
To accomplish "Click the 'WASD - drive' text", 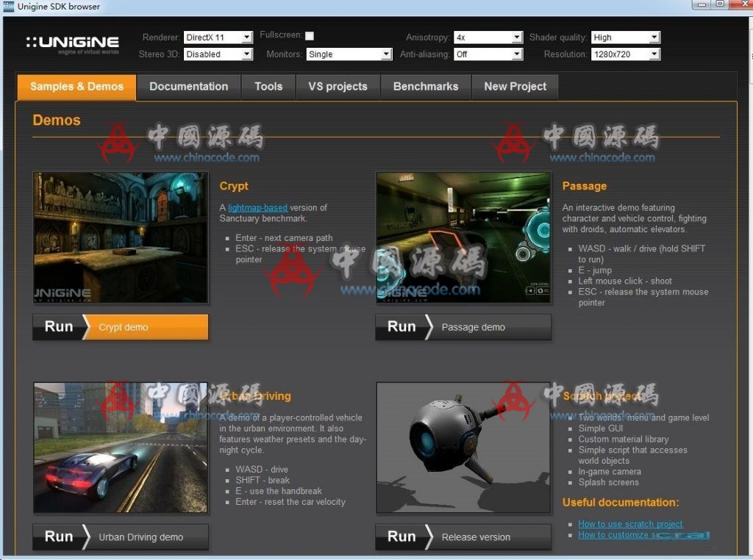I will coord(262,470).
